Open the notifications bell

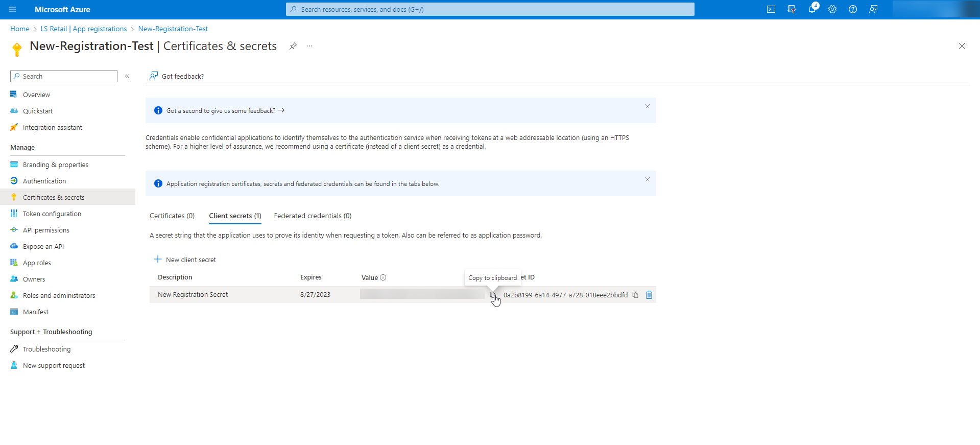coord(811,9)
